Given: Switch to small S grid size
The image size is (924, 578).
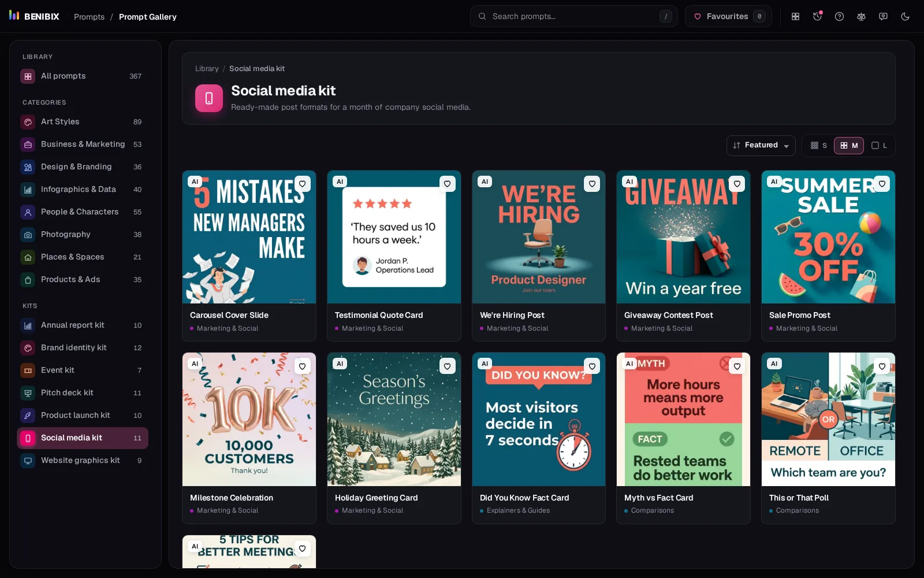Looking at the screenshot, I should tap(819, 145).
